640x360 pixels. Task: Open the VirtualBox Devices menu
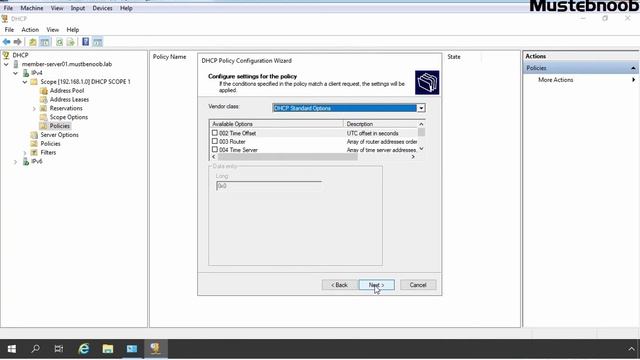point(102,8)
